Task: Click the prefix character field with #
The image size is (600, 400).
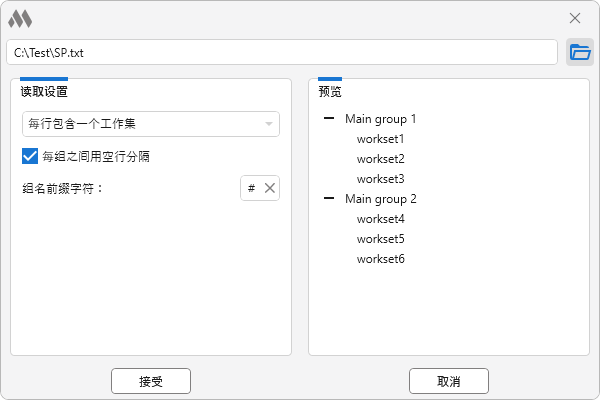Action: pyautogui.click(x=251, y=188)
